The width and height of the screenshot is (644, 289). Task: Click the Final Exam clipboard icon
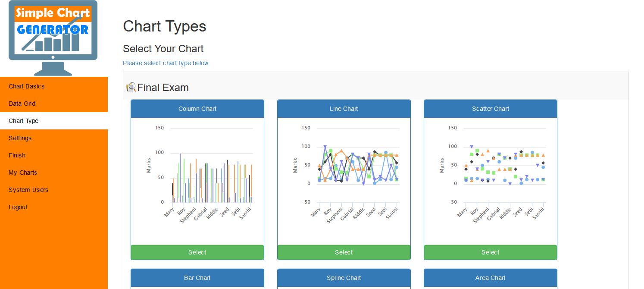pyautogui.click(x=131, y=88)
